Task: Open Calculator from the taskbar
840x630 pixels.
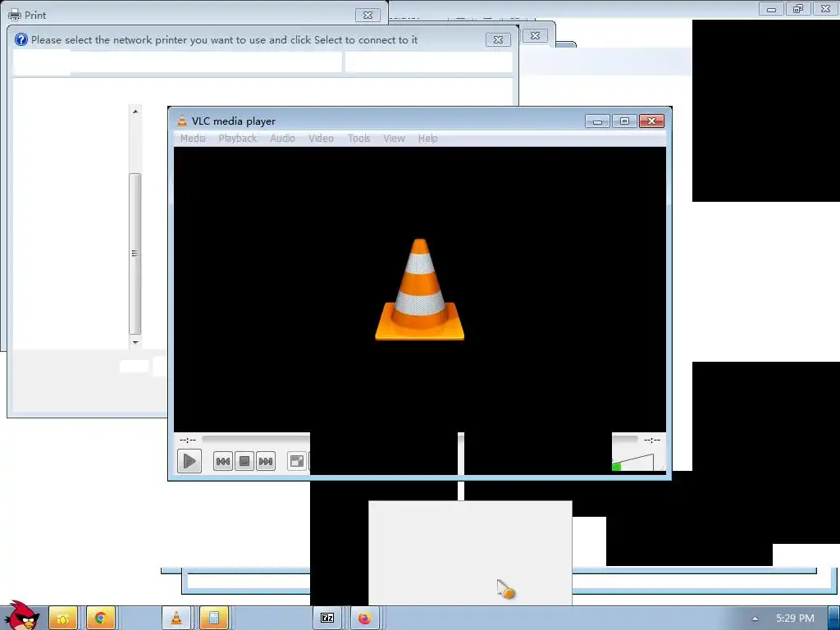Action: click(214, 619)
